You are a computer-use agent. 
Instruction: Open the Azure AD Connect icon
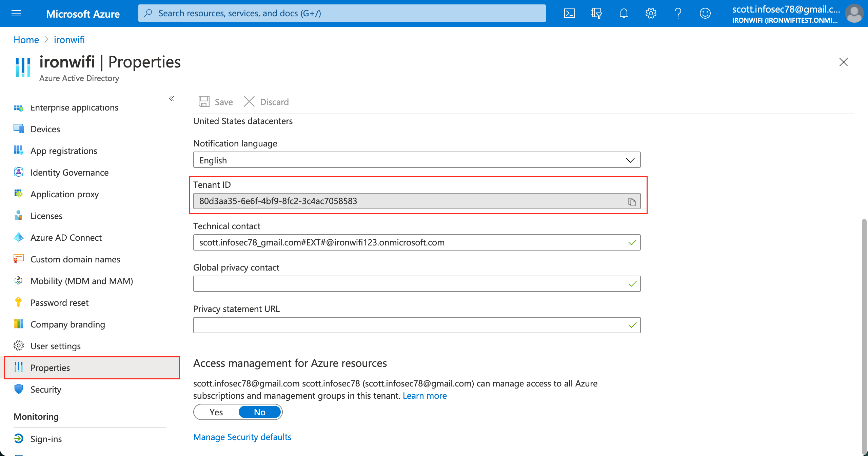[19, 237]
